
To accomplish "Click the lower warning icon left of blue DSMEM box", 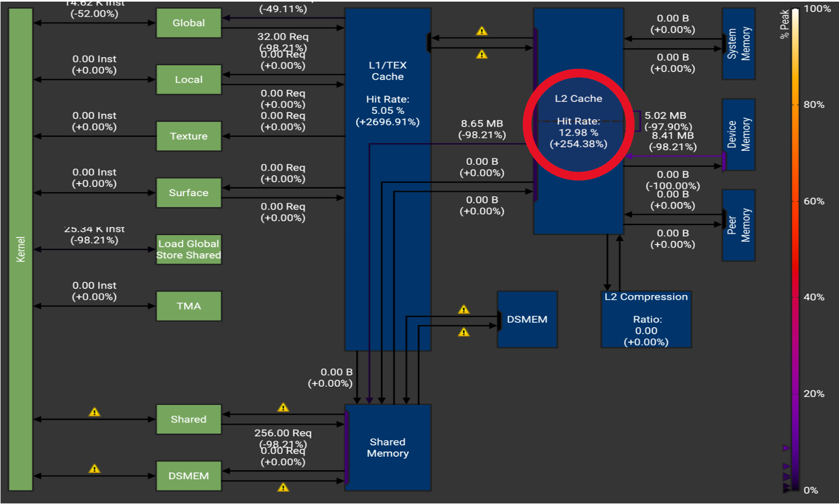I will pyautogui.click(x=463, y=333).
